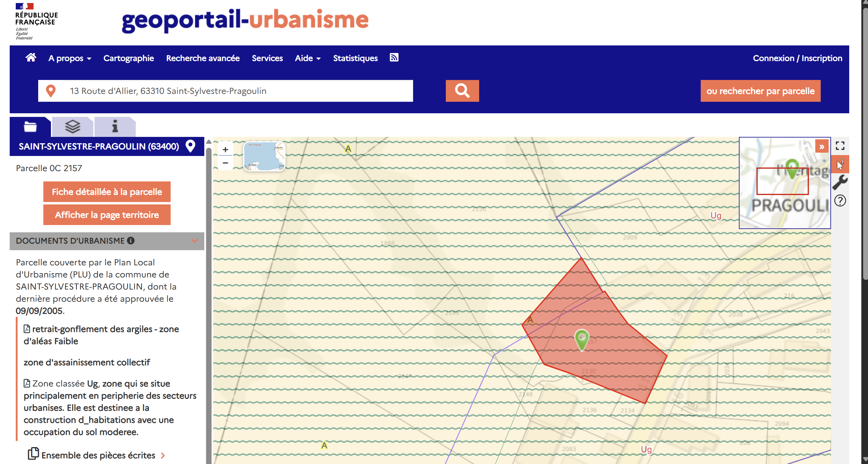Toggle fullscreen map mode
Viewport: 868px width, 464px height.
840,146
